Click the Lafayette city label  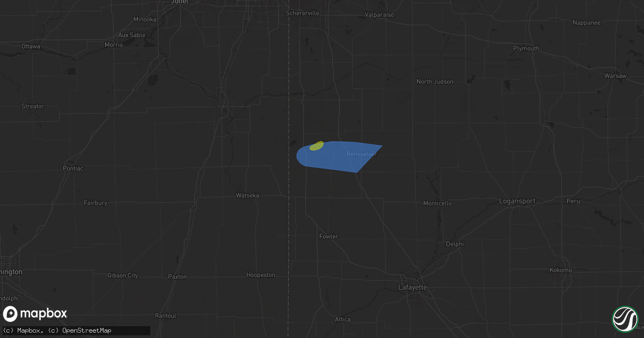(x=413, y=288)
